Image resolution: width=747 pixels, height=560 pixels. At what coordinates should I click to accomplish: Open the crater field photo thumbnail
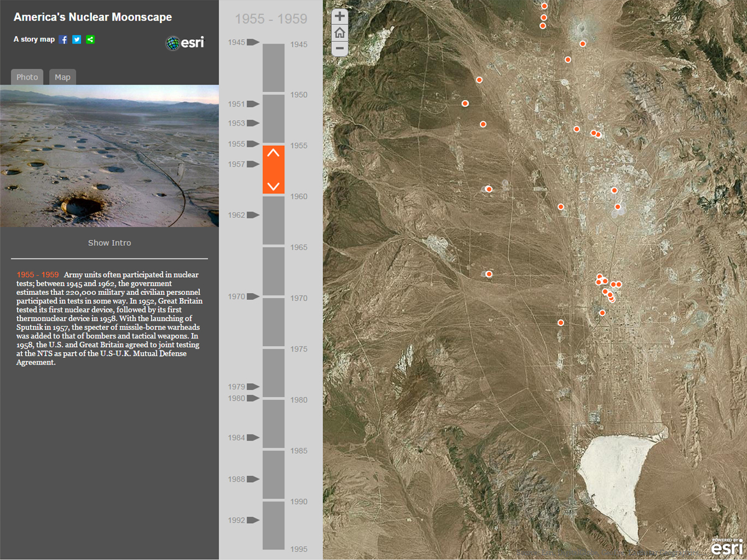110,156
